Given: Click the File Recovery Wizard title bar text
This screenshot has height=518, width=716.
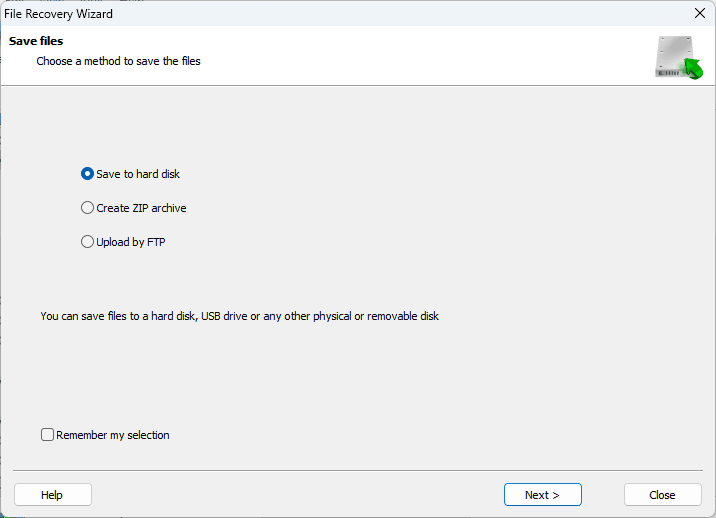Looking at the screenshot, I should pos(58,14).
